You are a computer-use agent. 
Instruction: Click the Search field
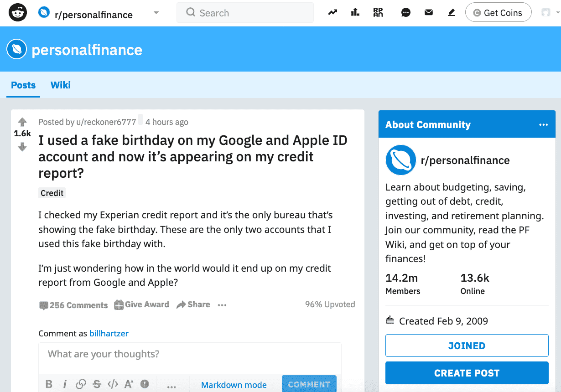coord(245,13)
